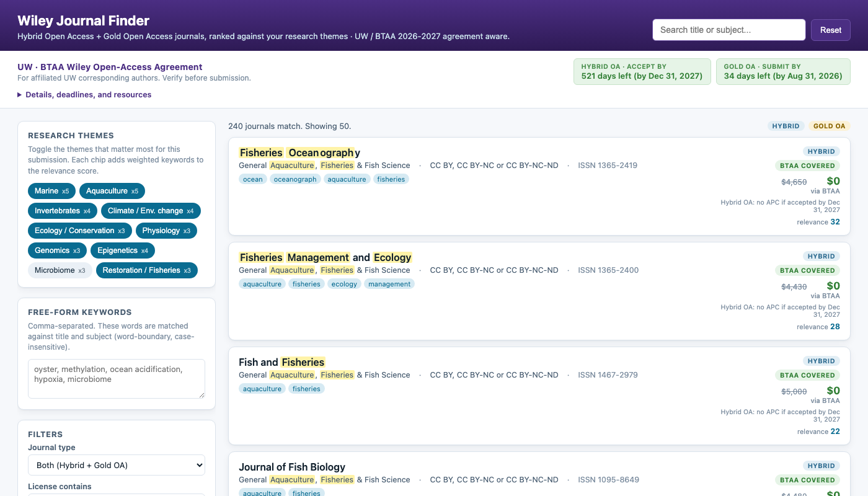Click the Gold OA submit-by deadline badge

pyautogui.click(x=783, y=71)
